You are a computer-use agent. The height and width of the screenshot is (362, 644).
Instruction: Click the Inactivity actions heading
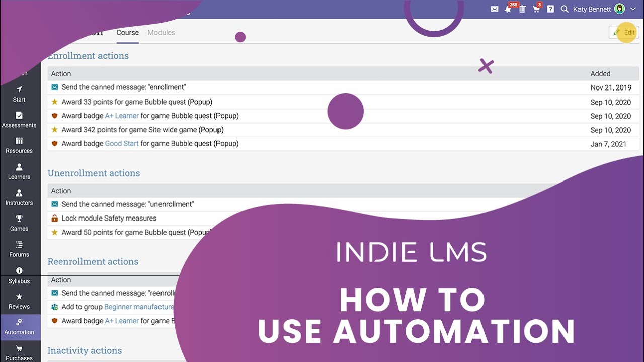click(85, 351)
